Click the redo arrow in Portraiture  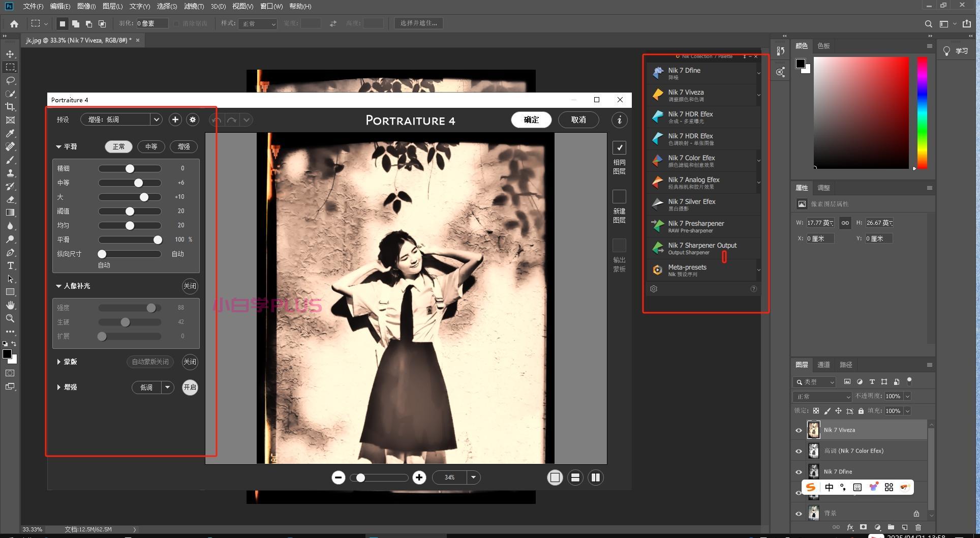232,120
